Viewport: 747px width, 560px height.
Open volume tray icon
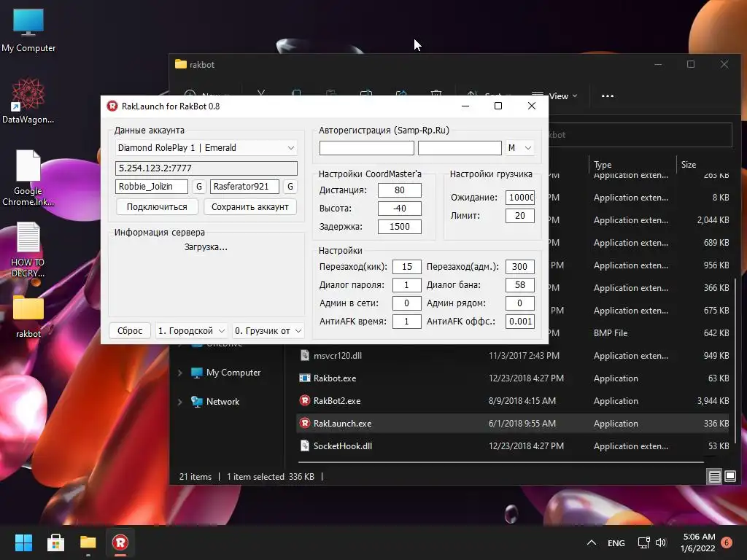tap(661, 542)
